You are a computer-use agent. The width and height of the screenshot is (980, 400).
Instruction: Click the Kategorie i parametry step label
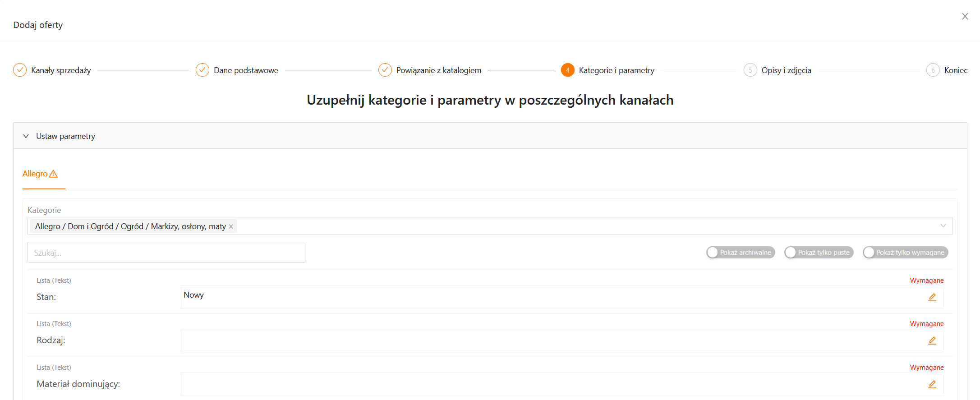616,70
